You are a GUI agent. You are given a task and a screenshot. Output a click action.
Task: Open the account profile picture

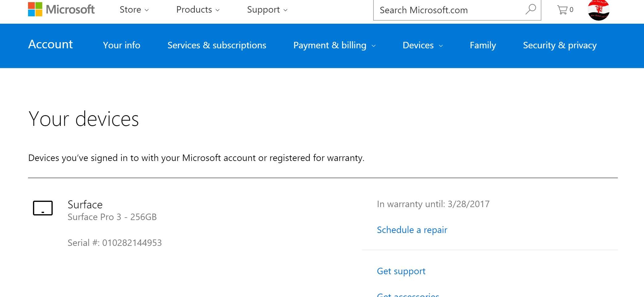pos(598,10)
